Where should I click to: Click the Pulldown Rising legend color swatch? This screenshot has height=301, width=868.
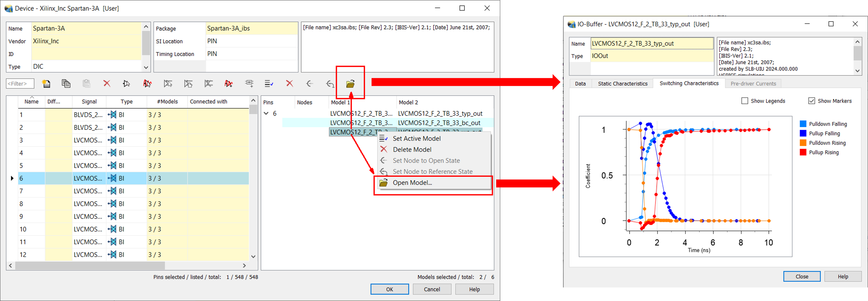(803, 143)
